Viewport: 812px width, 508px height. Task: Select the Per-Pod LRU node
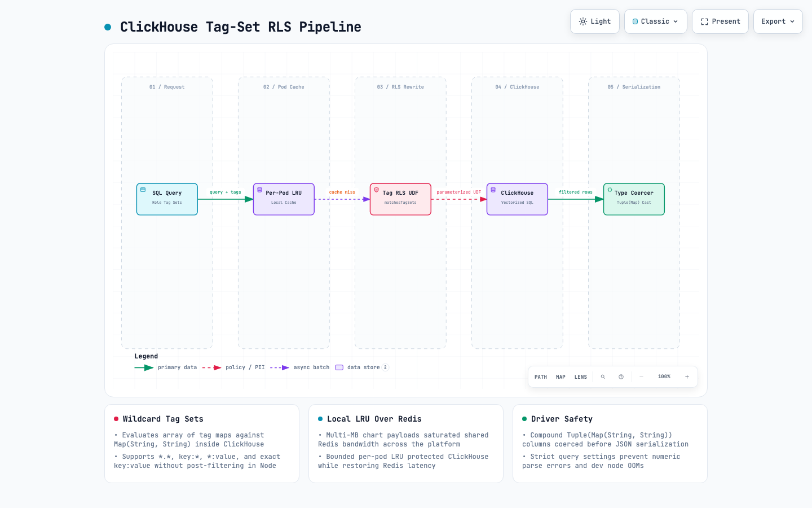coord(284,199)
